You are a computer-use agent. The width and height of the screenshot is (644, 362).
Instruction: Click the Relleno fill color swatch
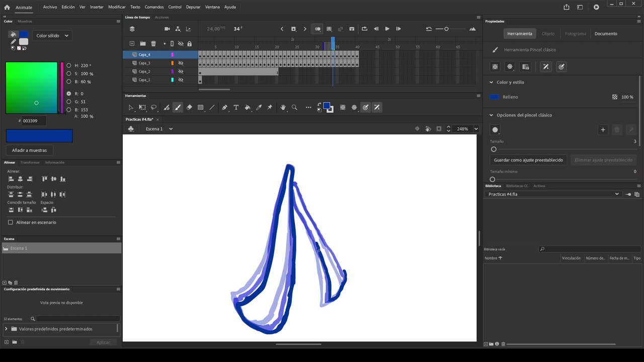click(495, 97)
